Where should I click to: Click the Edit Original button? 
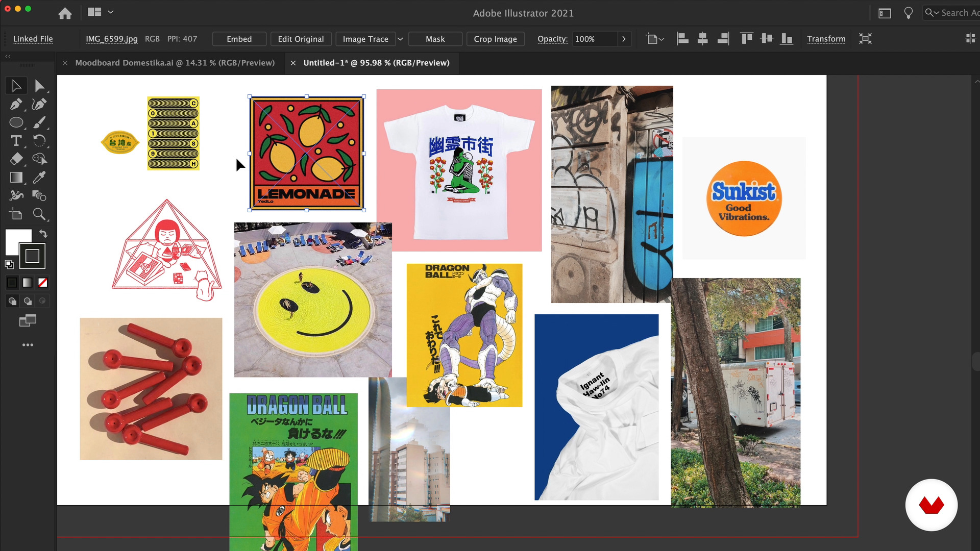(x=301, y=39)
